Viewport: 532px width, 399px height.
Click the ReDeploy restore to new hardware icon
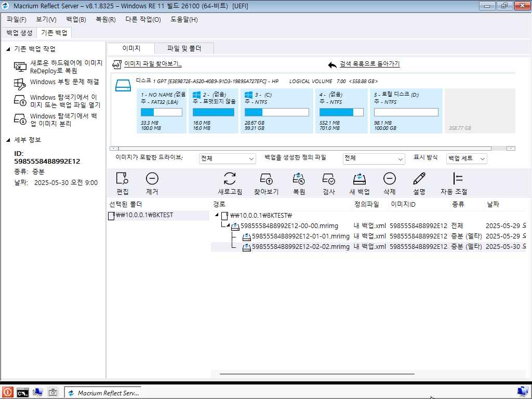pyautogui.click(x=20, y=67)
